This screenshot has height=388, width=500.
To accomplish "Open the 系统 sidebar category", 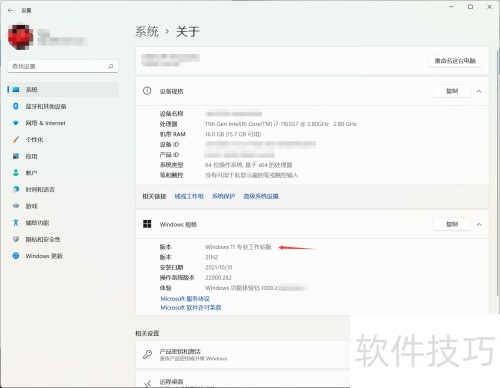I will click(63, 90).
